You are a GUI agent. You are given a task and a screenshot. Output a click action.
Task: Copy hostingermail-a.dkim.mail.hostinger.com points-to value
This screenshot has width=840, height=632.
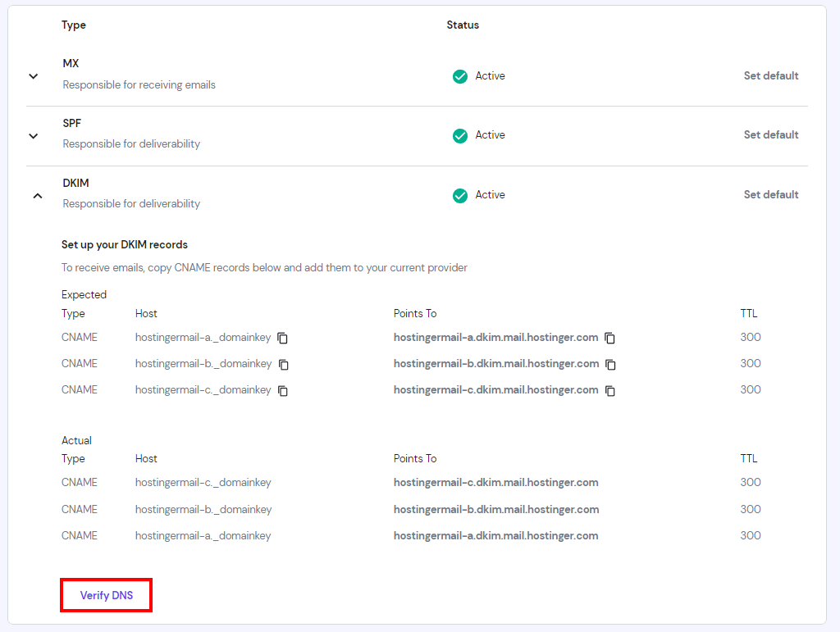[609, 338]
